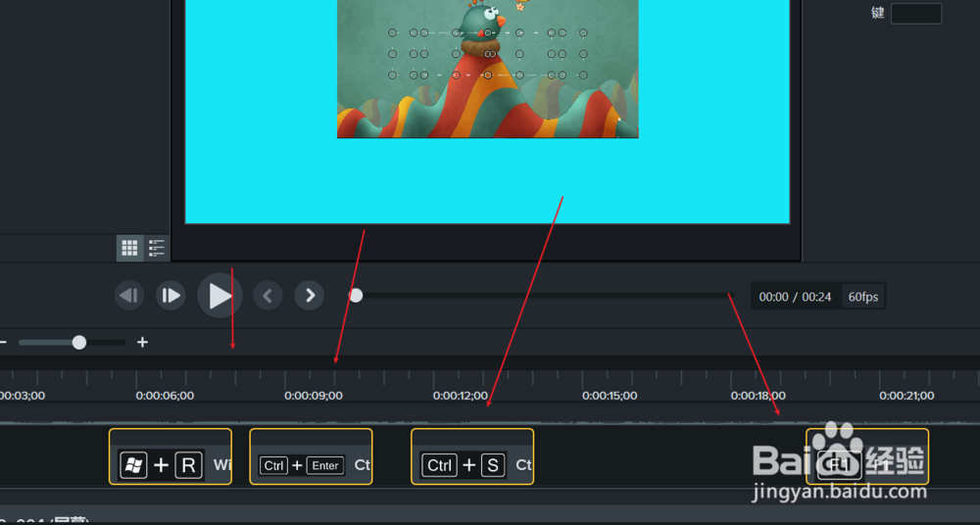Viewport: 980px width, 525px height.
Task: Zoom in timeline with plus button
Action: click(142, 342)
